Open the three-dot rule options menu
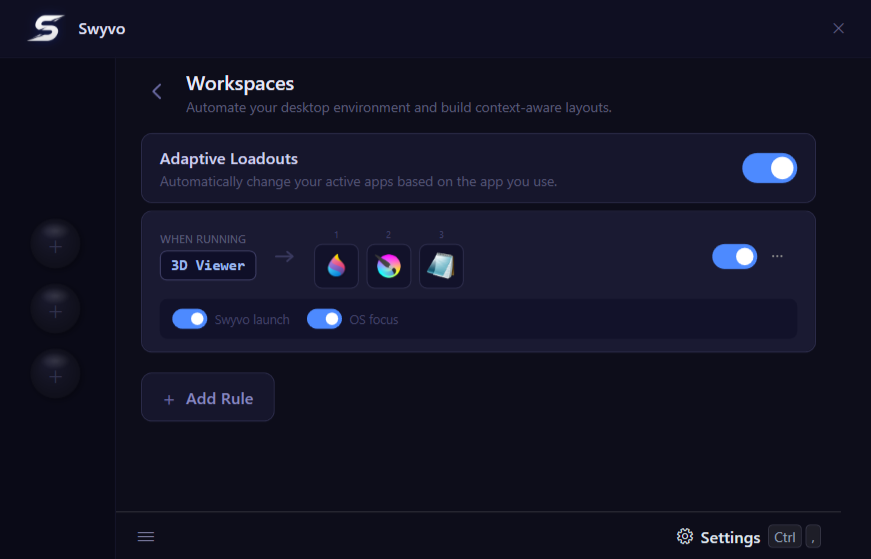 pyautogui.click(x=777, y=256)
